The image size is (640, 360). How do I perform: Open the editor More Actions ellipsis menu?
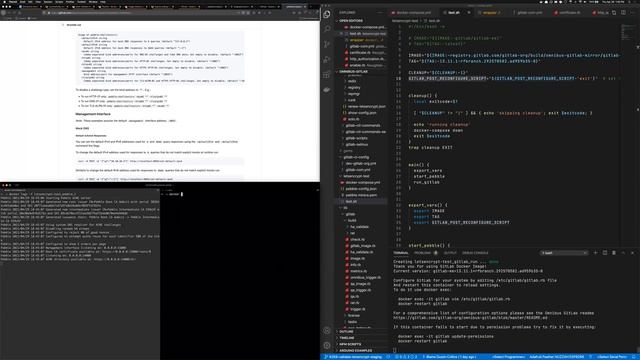[633, 13]
